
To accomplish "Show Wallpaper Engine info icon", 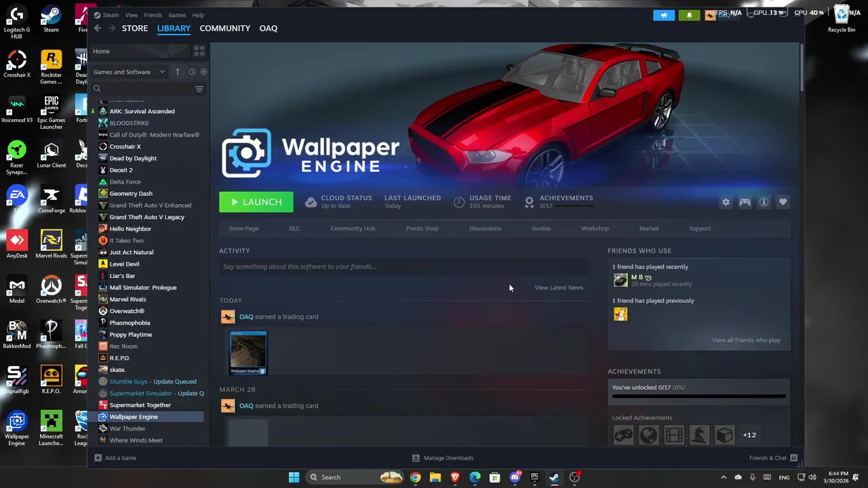I will tap(764, 202).
